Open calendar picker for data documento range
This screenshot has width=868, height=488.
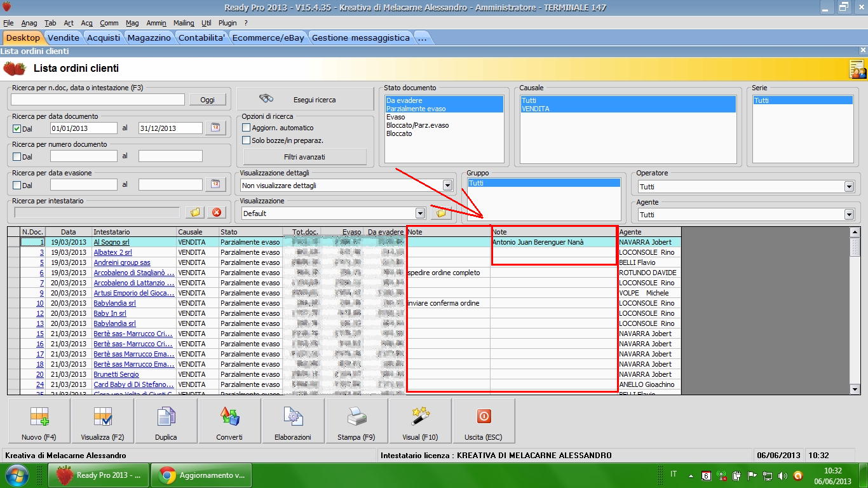(x=215, y=128)
